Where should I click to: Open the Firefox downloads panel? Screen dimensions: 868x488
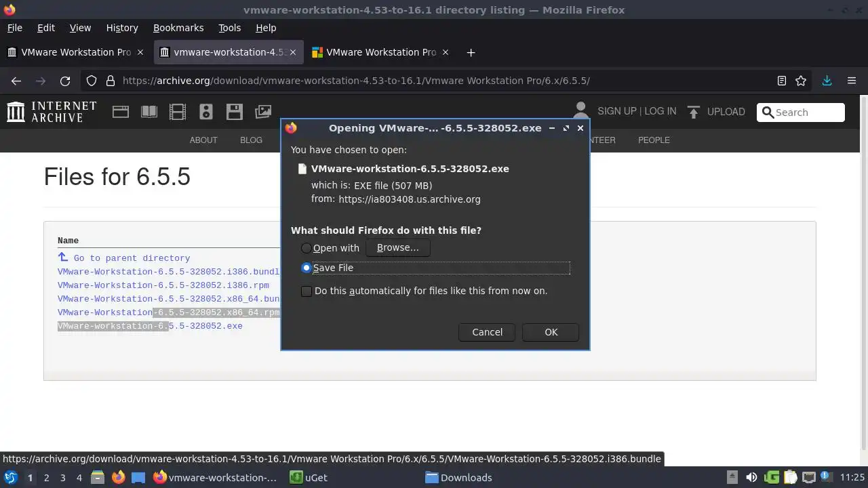click(827, 81)
